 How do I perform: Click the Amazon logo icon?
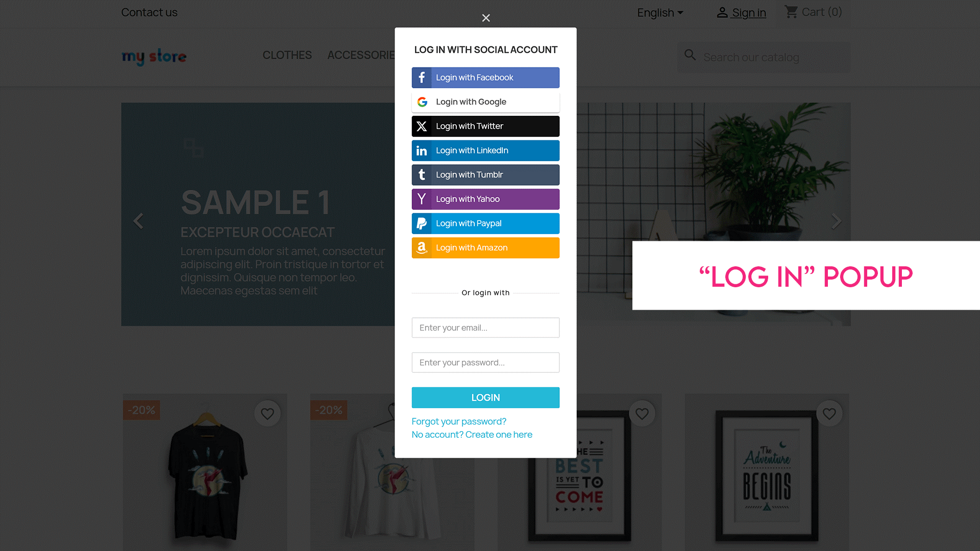422,247
